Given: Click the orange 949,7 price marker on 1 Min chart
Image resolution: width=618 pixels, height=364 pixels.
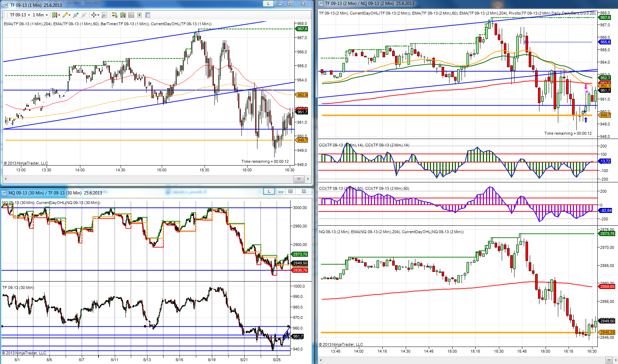Looking at the screenshot, I should (302, 140).
